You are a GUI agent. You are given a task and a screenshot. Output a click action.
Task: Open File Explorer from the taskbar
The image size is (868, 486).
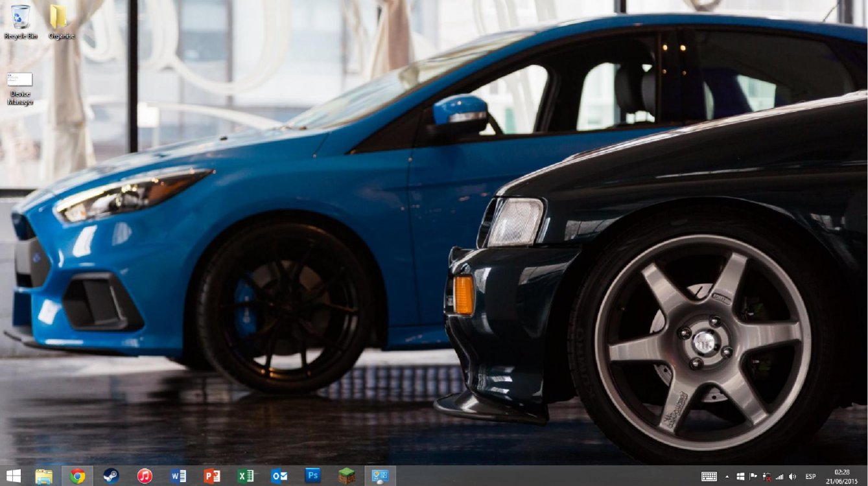[44, 476]
